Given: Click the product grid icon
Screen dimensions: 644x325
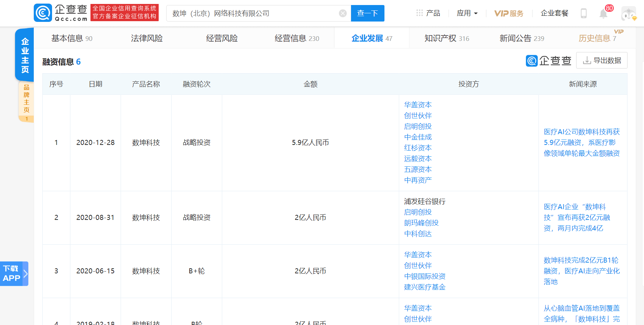Looking at the screenshot, I should [x=420, y=13].
